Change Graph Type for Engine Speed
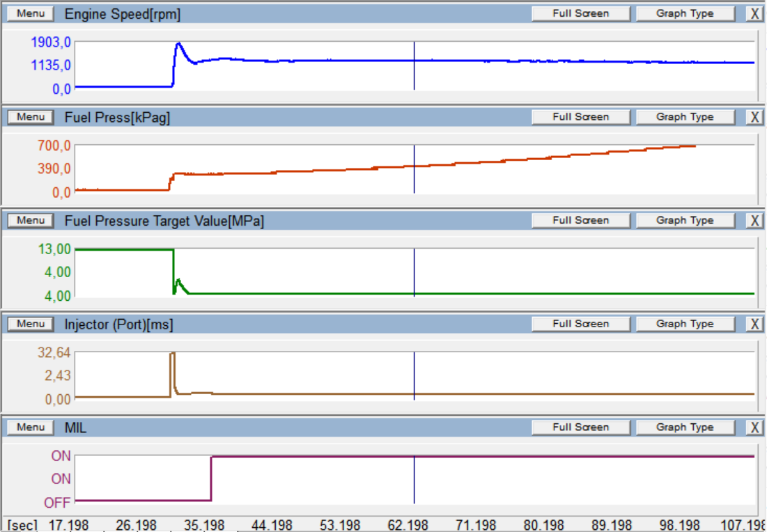Viewport: 767px width, 532px height. pyautogui.click(x=685, y=14)
